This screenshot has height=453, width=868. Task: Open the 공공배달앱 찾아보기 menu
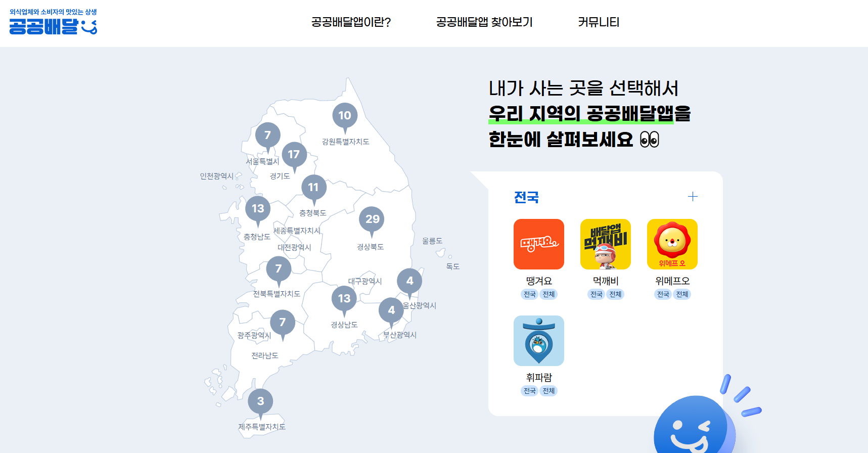484,22
